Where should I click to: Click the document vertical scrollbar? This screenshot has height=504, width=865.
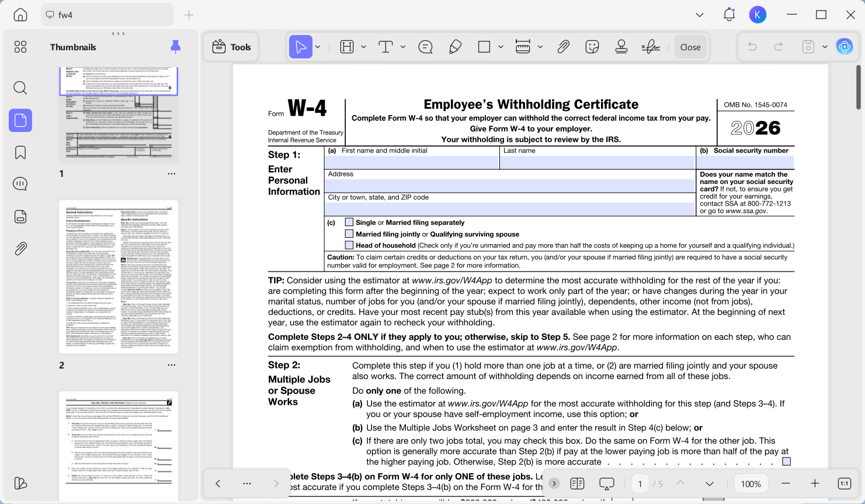point(859,86)
